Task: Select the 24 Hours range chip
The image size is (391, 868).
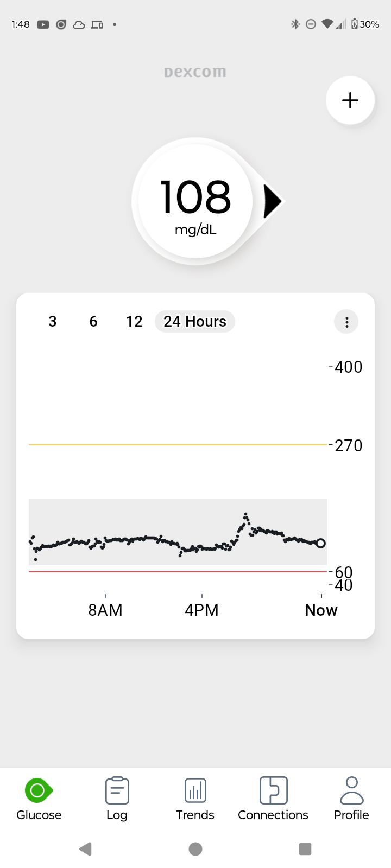Action: [195, 322]
